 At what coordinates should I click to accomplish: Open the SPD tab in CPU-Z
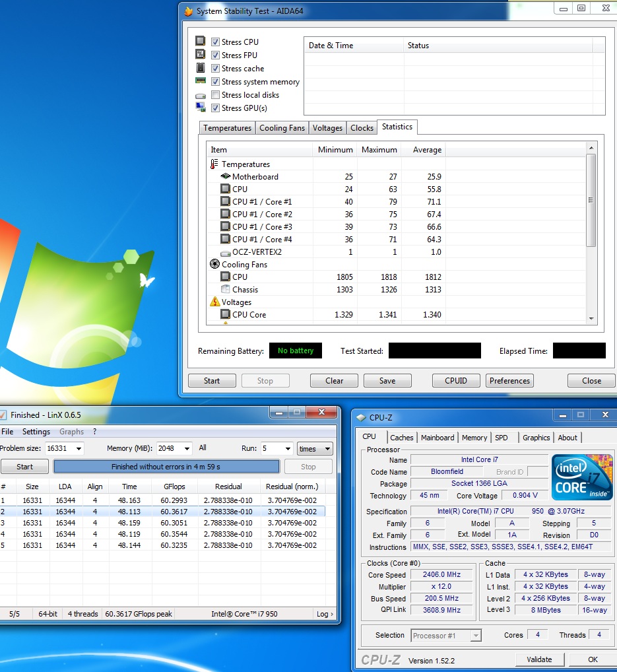click(502, 438)
